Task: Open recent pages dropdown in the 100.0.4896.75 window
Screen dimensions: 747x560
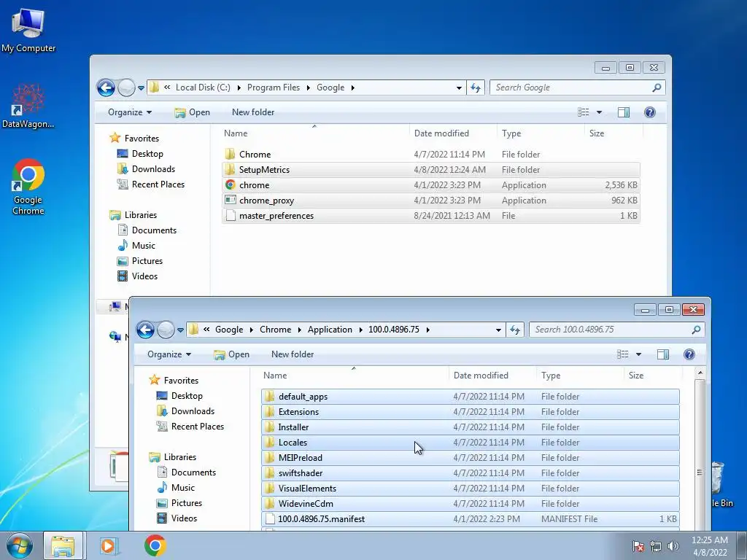Action: pyautogui.click(x=181, y=330)
